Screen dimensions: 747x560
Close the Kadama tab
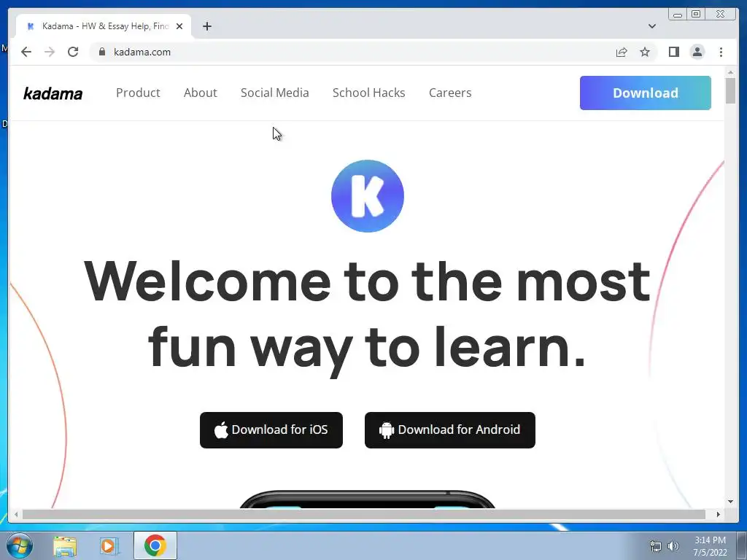[x=179, y=26]
